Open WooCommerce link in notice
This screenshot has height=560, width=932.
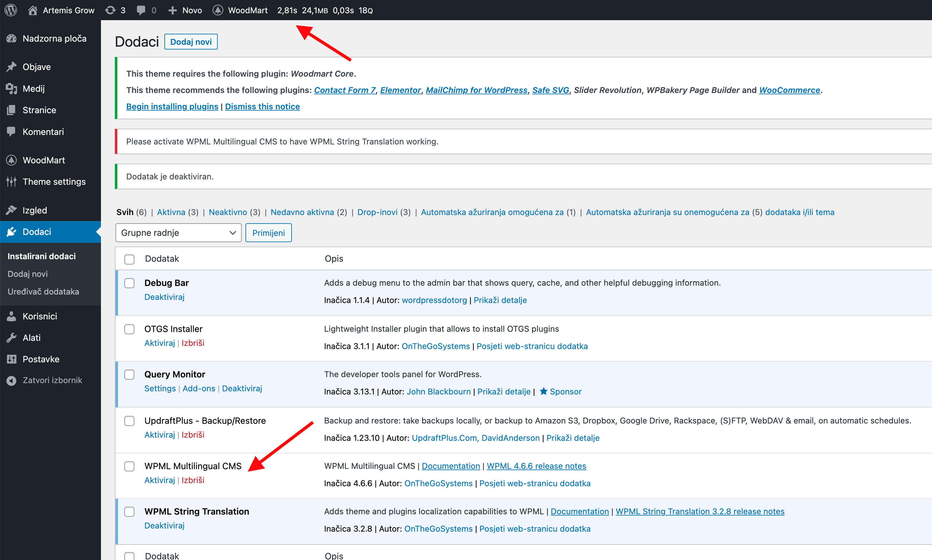click(x=790, y=90)
